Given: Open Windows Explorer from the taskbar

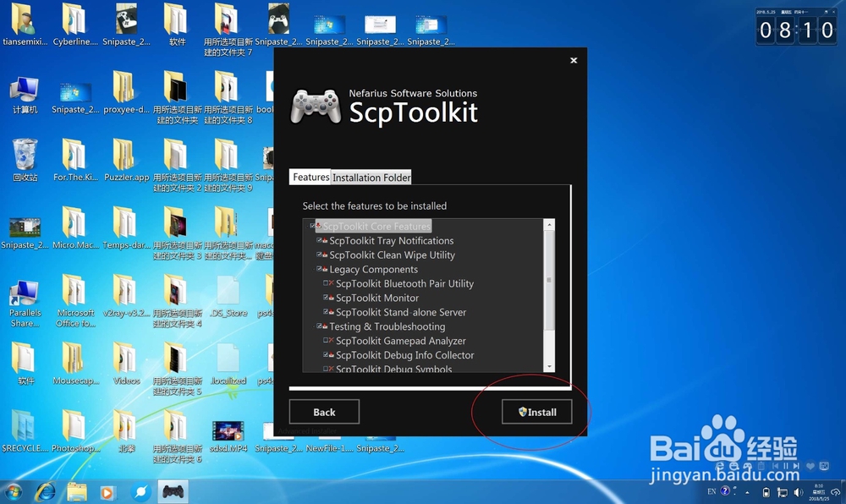Looking at the screenshot, I should [77, 491].
